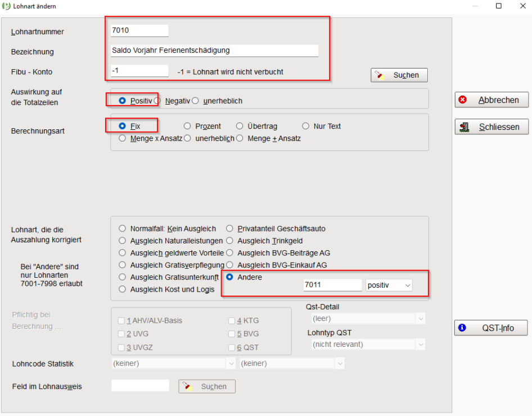Click the flashlight icon on Fibu-Konto Suchen
Image resolution: width=532 pixels, height=416 pixels.
[x=379, y=75]
